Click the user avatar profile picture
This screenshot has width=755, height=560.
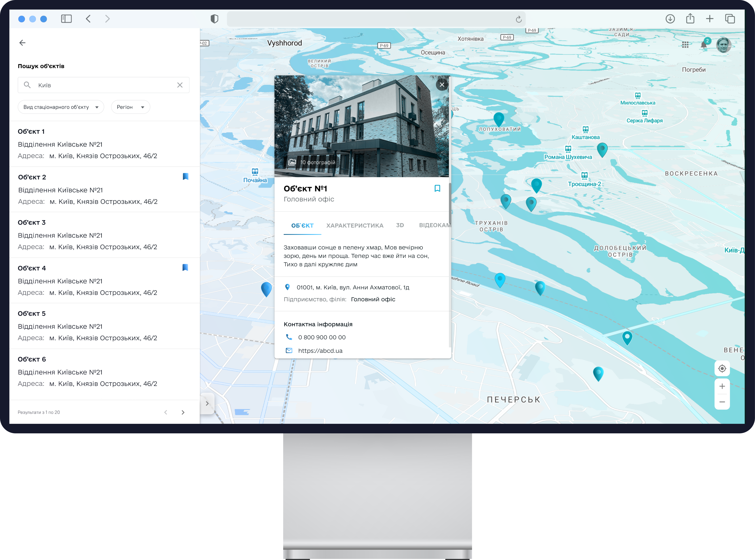[724, 45]
